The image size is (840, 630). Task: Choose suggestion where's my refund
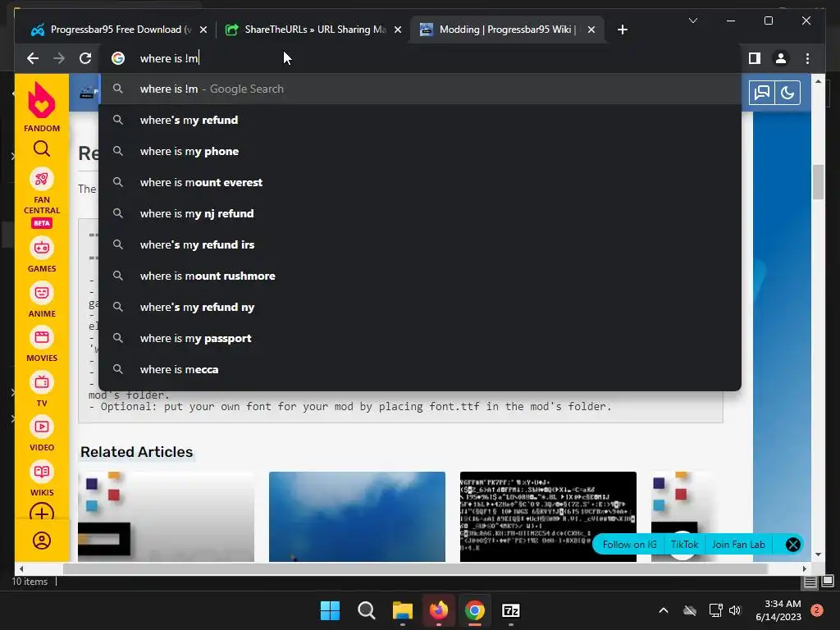[420, 120]
